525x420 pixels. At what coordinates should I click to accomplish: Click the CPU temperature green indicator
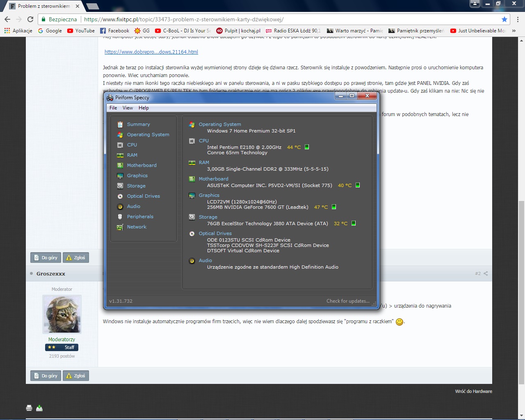(307, 147)
